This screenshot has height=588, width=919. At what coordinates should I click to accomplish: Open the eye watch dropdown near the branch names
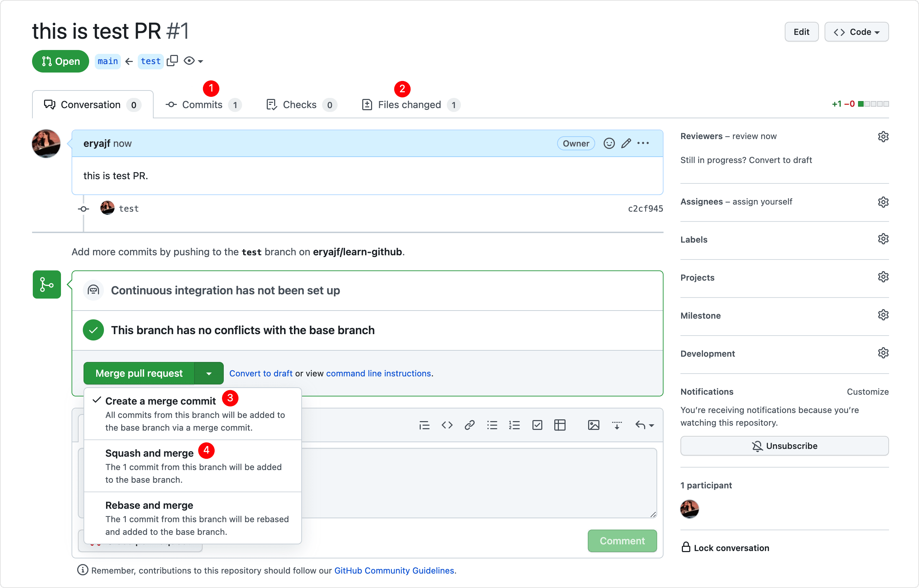pyautogui.click(x=193, y=61)
